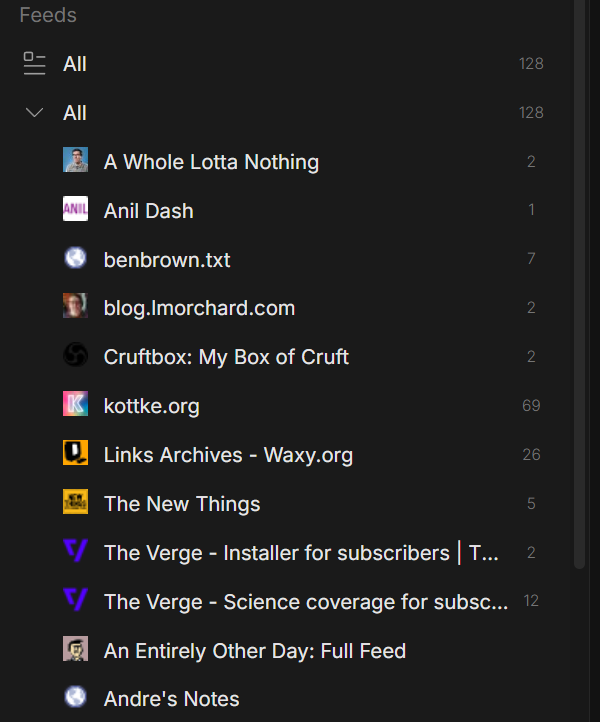The width and height of the screenshot is (600, 722).
Task: Click the 7 unread count for benbrown.txt
Action: 531,259
